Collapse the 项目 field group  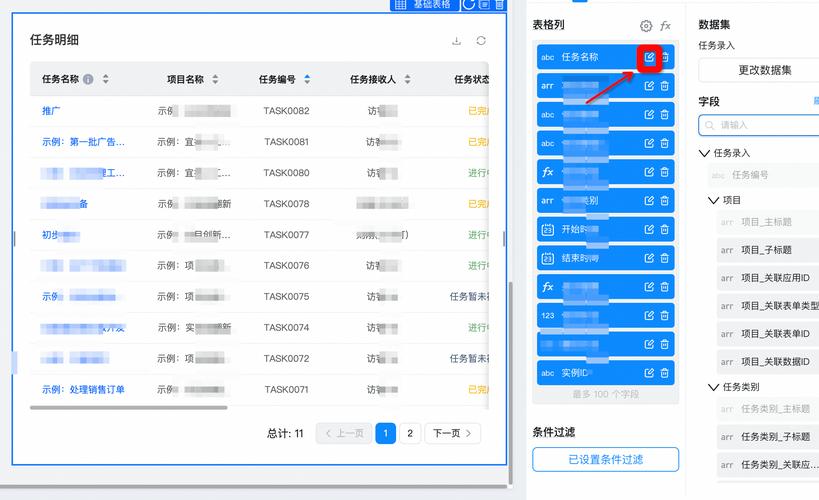click(x=714, y=200)
